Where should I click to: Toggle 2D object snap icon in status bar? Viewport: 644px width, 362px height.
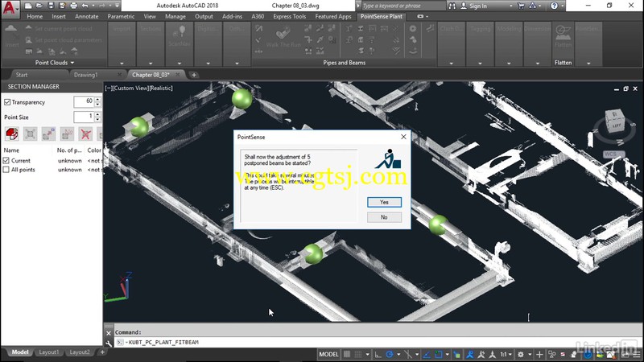pos(438,354)
